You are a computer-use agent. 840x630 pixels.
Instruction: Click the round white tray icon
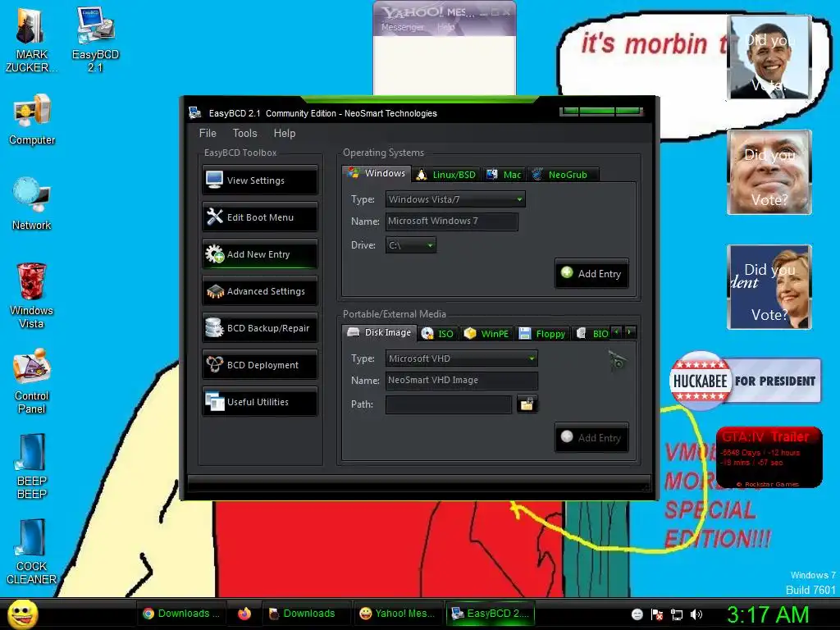[x=637, y=614]
